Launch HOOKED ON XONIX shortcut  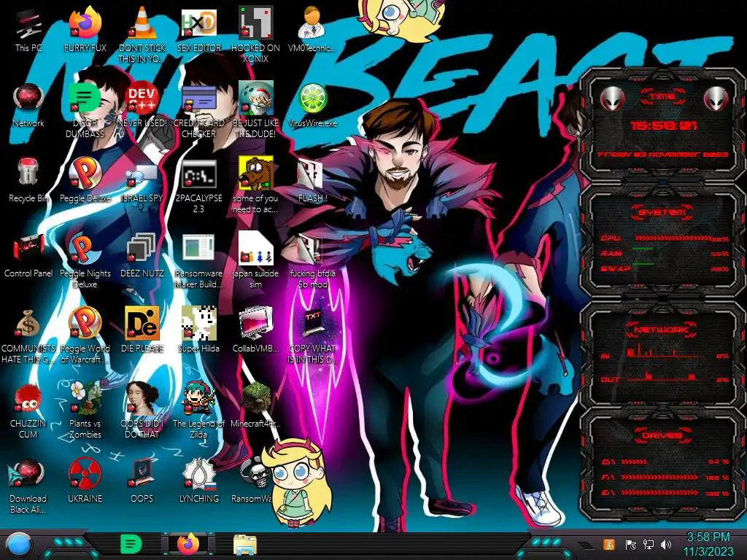[x=255, y=35]
